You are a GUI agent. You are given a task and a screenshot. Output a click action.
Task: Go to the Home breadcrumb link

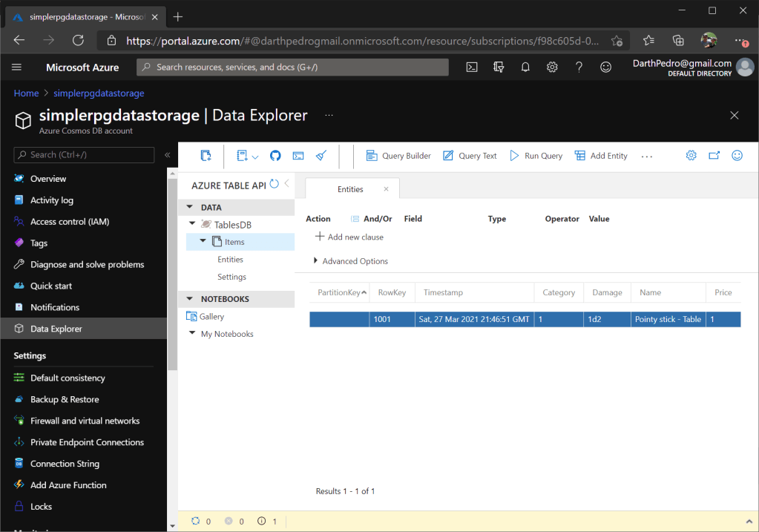pyautogui.click(x=26, y=93)
